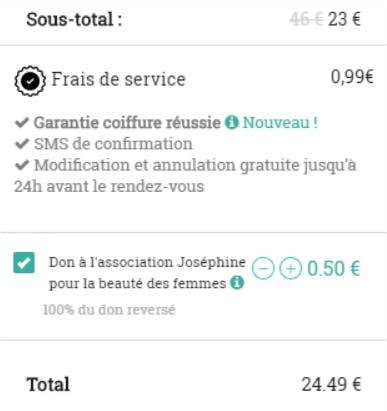
Task: Click the 0,99€ service fee amount
Action: [x=352, y=77]
